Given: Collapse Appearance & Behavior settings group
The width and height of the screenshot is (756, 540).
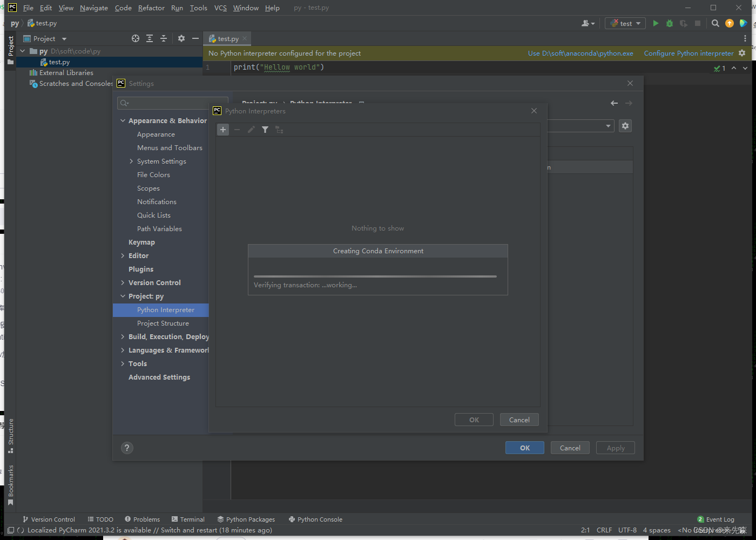Looking at the screenshot, I should [123, 120].
